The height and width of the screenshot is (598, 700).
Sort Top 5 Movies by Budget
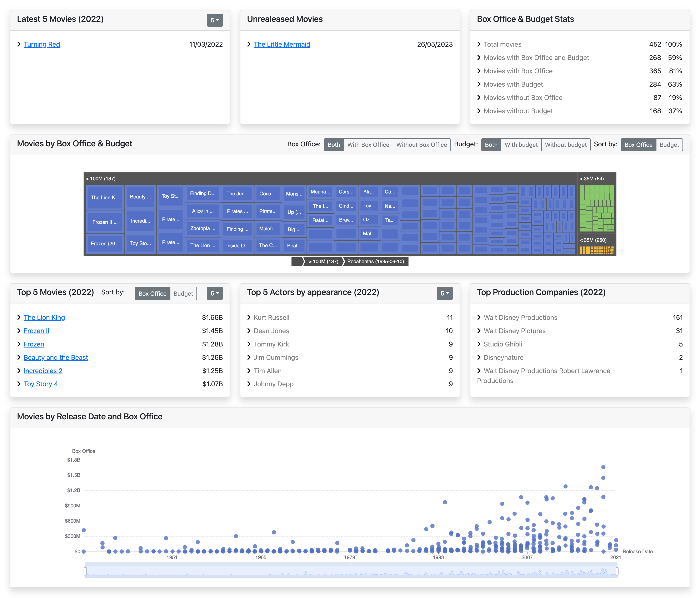[183, 294]
